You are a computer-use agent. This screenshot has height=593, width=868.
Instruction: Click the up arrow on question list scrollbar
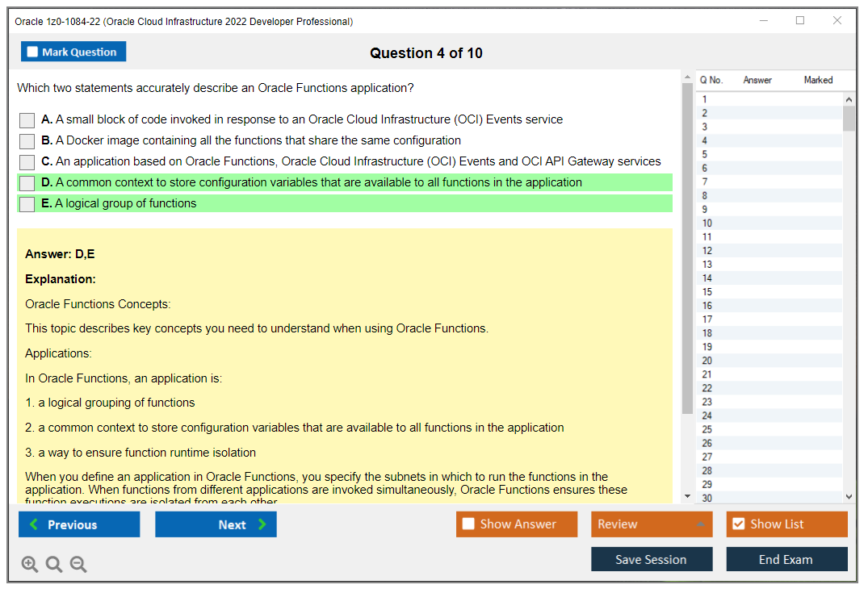[849, 98]
